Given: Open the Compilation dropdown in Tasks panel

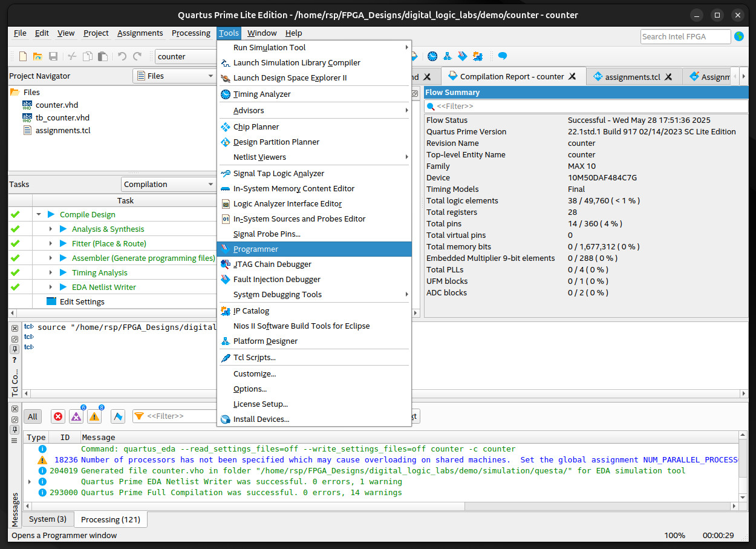Looking at the screenshot, I should click(169, 184).
